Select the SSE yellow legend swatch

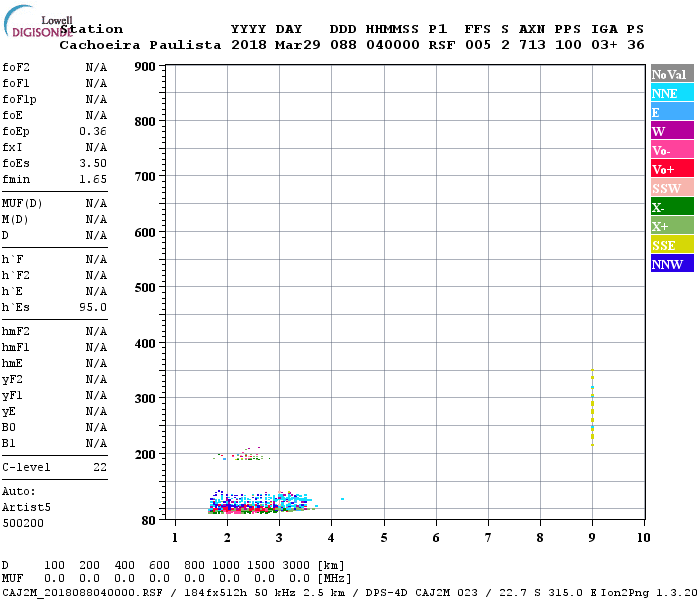click(672, 244)
